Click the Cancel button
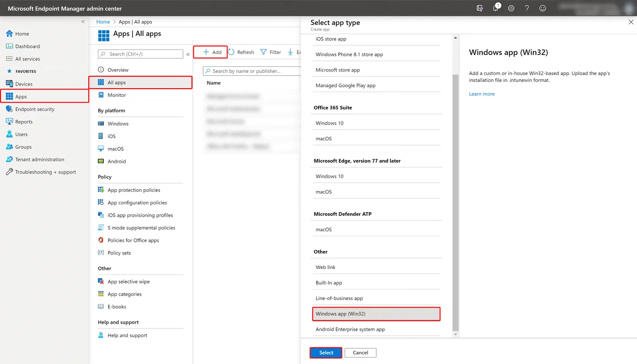The width and height of the screenshot is (637, 364). (x=360, y=353)
